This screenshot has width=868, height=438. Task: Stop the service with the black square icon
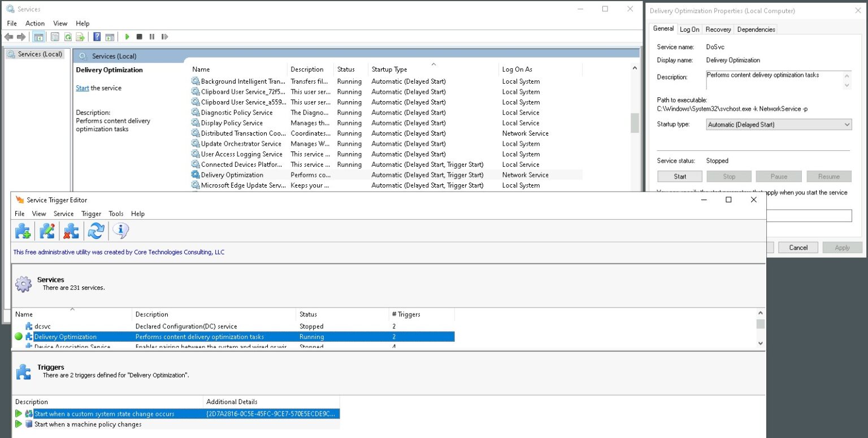139,36
